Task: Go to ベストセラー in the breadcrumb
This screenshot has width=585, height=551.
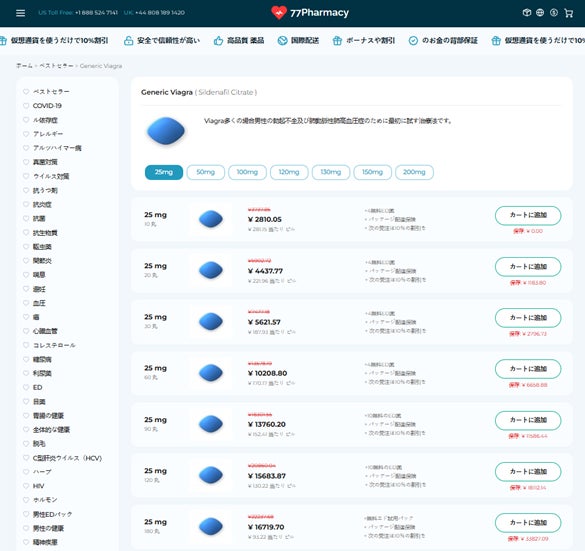Action: tap(56, 66)
